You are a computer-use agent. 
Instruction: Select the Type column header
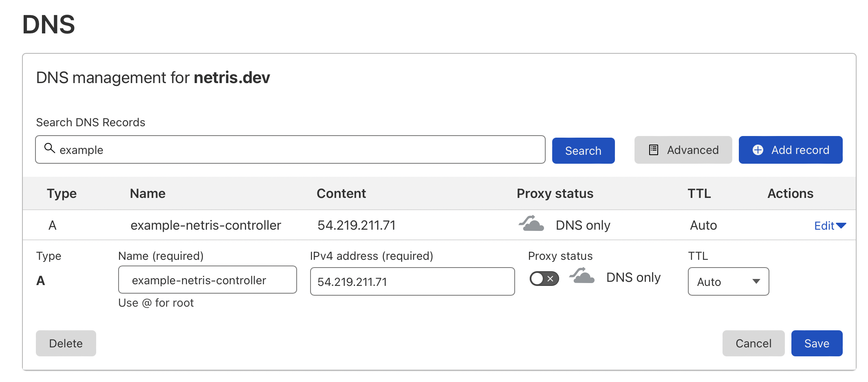coord(62,193)
